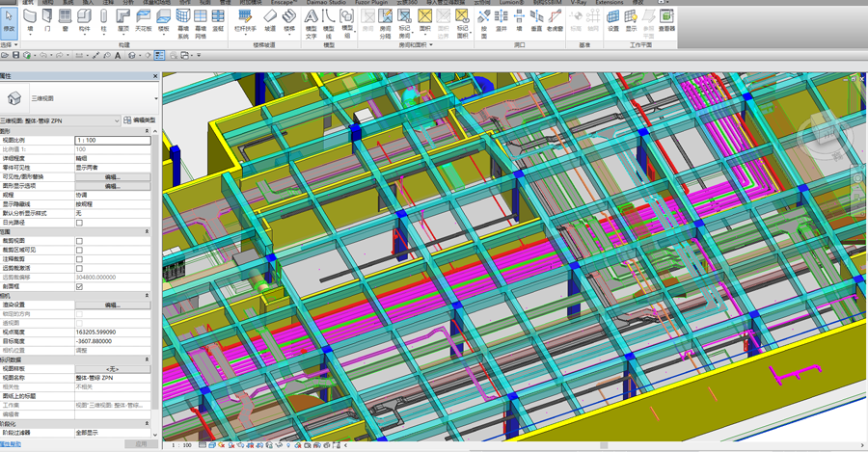Open the work plane Viewer (查看器)
The height and width of the screenshot is (452, 868).
click(666, 20)
